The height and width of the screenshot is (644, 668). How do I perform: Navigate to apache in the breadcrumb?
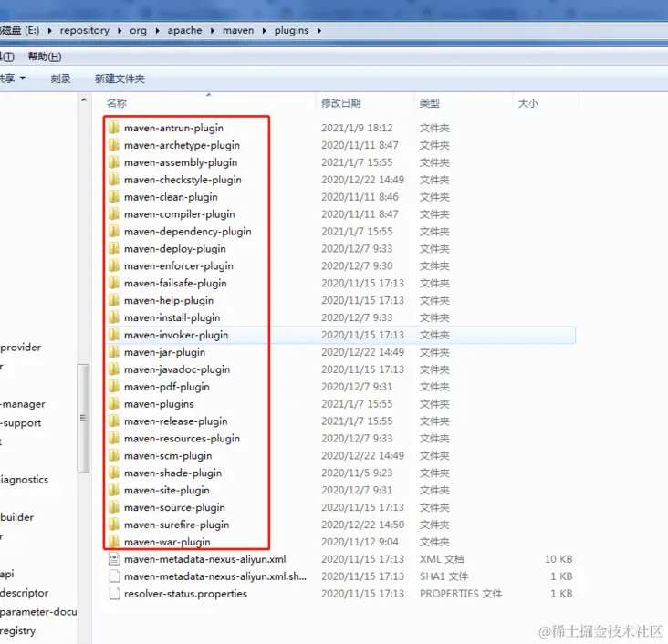pyautogui.click(x=184, y=31)
